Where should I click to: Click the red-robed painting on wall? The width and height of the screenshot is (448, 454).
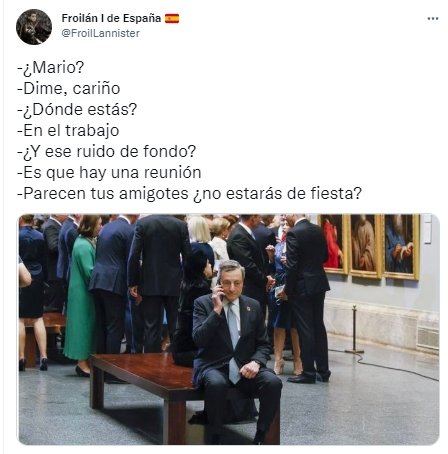click(333, 244)
